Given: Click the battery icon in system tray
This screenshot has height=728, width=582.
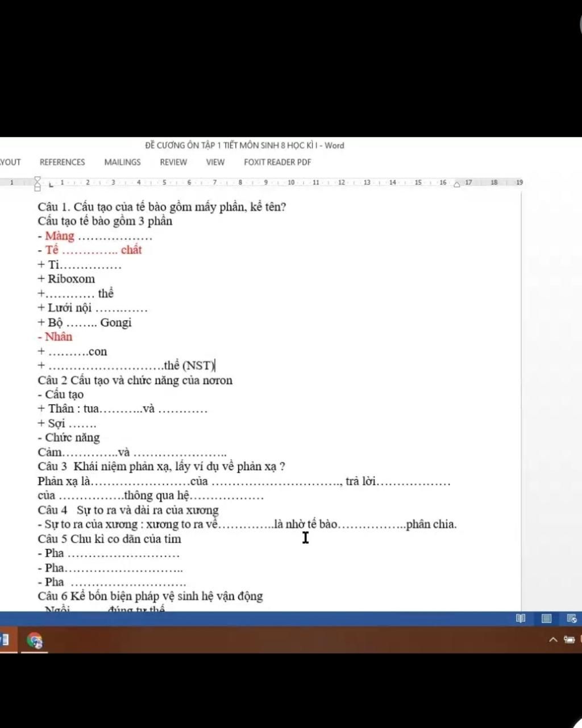Looking at the screenshot, I should click(x=569, y=640).
